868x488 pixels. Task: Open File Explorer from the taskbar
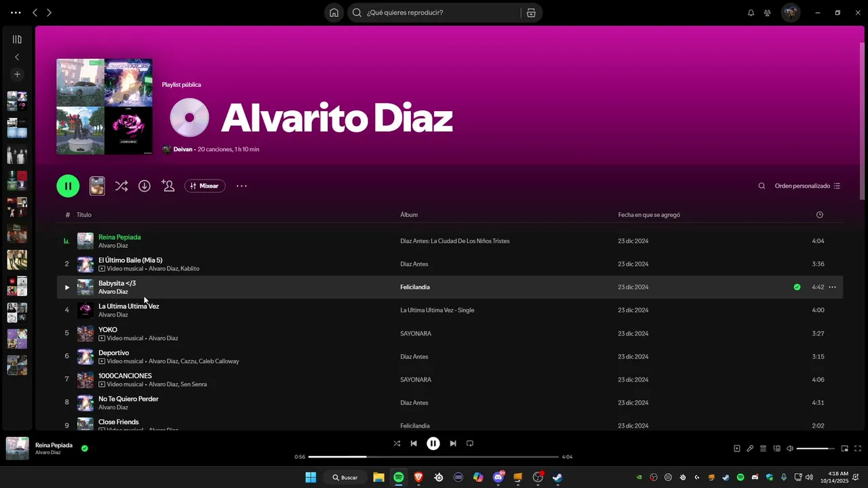tap(378, 477)
